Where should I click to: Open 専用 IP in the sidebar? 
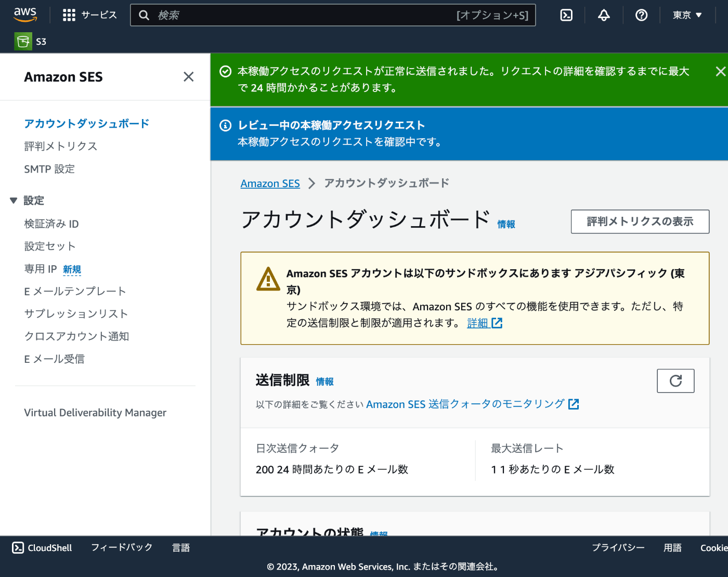pyautogui.click(x=41, y=269)
